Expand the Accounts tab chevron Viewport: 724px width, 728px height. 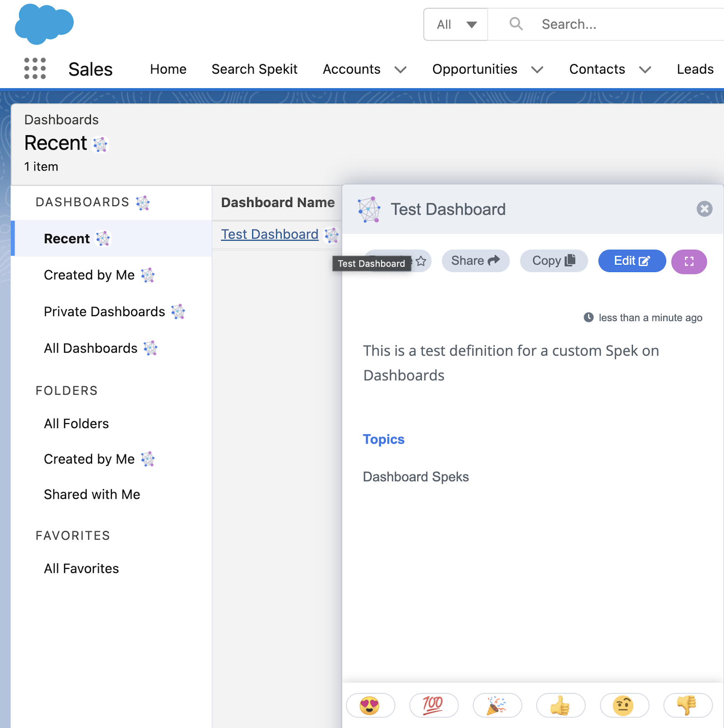click(400, 70)
